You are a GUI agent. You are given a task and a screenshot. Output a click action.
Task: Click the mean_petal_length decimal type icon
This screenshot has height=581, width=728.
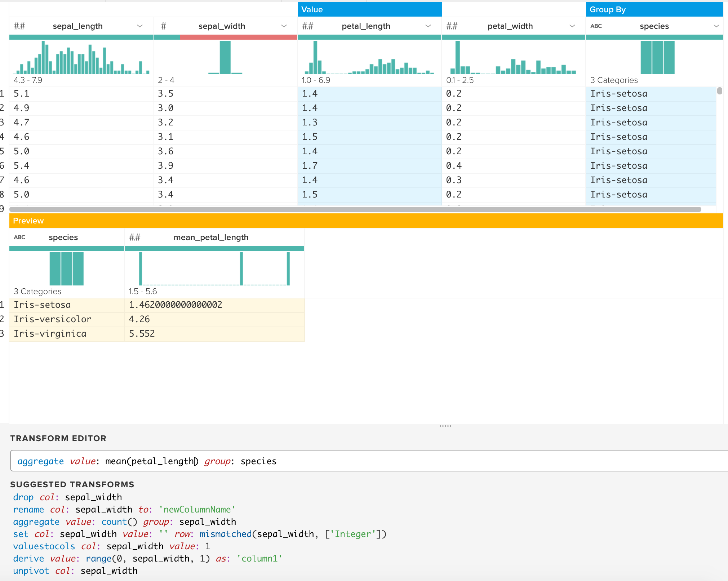point(135,238)
